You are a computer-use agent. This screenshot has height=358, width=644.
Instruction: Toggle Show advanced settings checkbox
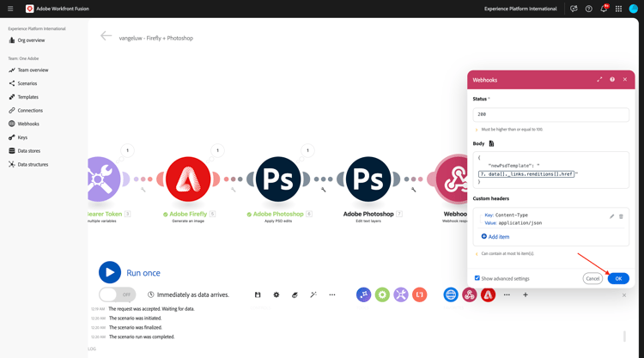tap(477, 278)
